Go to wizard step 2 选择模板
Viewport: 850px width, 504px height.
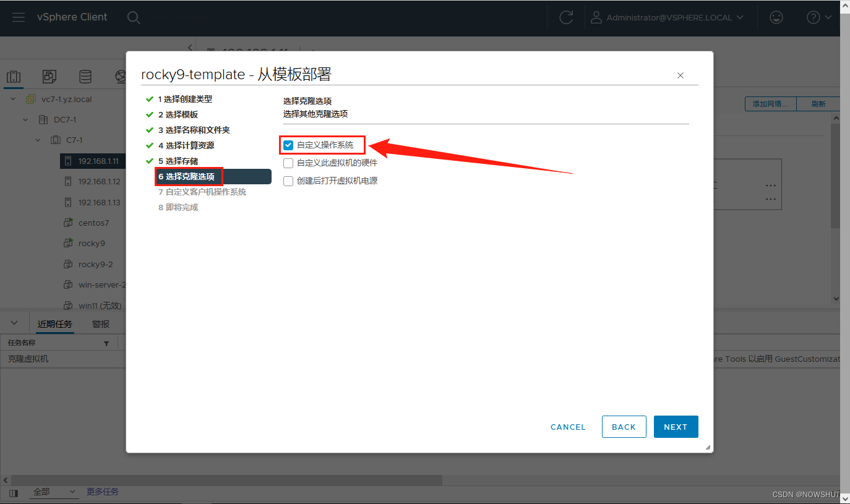pyautogui.click(x=178, y=114)
